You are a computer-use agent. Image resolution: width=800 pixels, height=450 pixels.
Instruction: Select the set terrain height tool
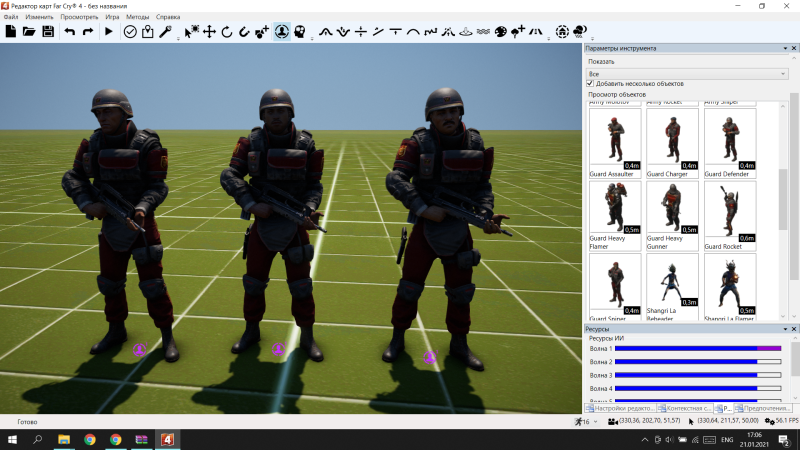[361, 32]
